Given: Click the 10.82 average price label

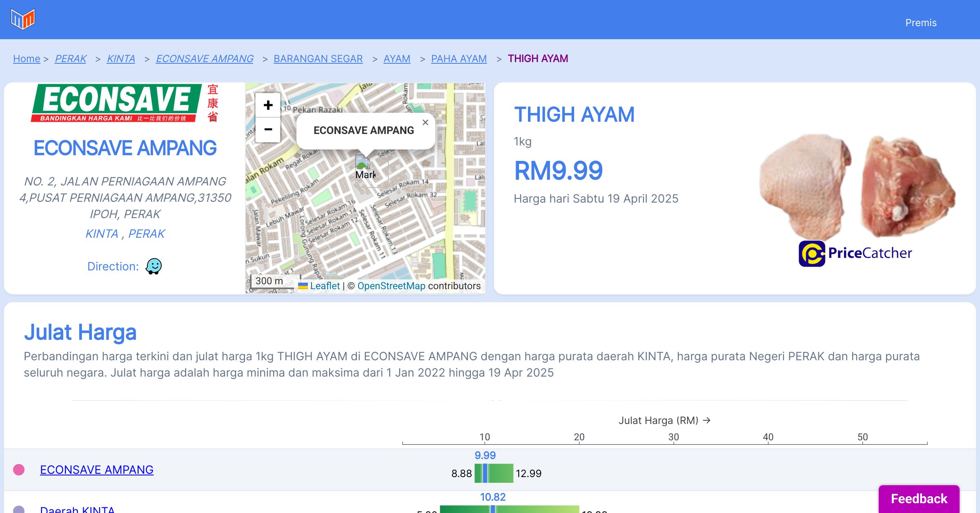Looking at the screenshot, I should [x=493, y=497].
